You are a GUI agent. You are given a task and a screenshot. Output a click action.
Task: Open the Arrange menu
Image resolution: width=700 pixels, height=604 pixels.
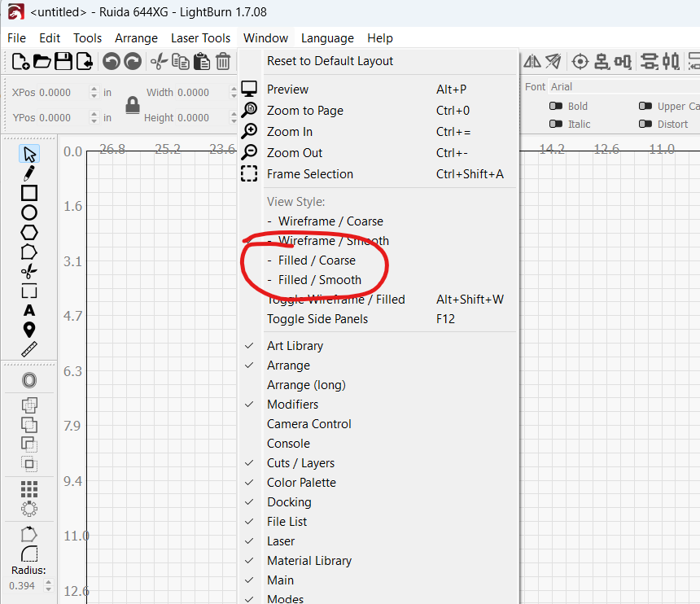pos(136,38)
